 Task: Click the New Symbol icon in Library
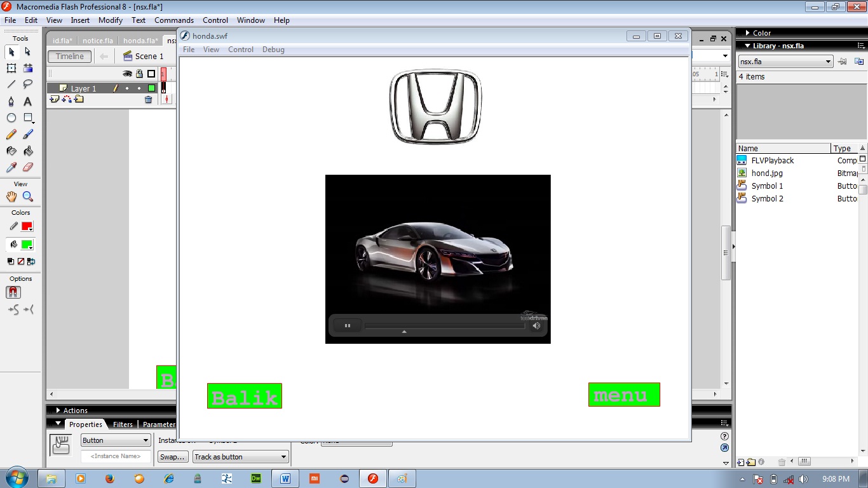tap(741, 462)
